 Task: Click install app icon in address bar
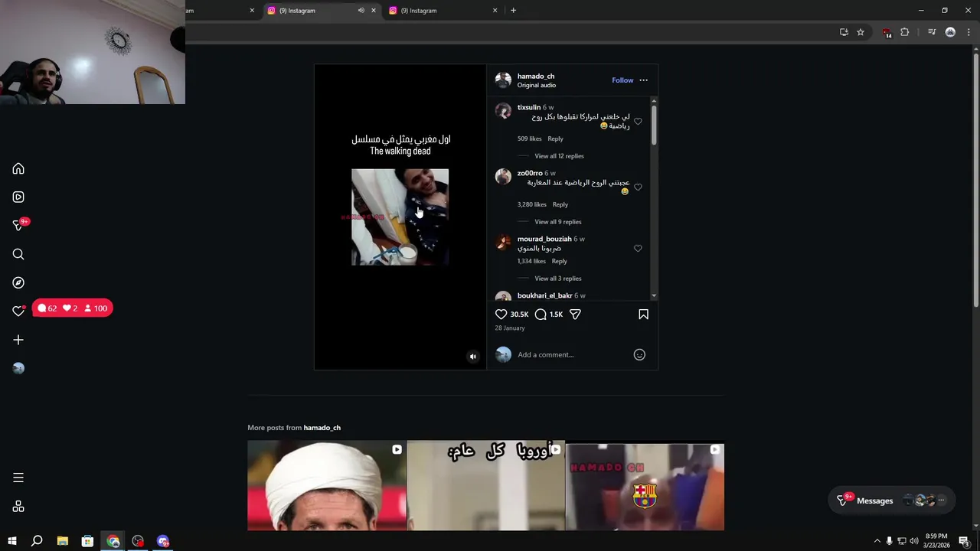pyautogui.click(x=844, y=32)
